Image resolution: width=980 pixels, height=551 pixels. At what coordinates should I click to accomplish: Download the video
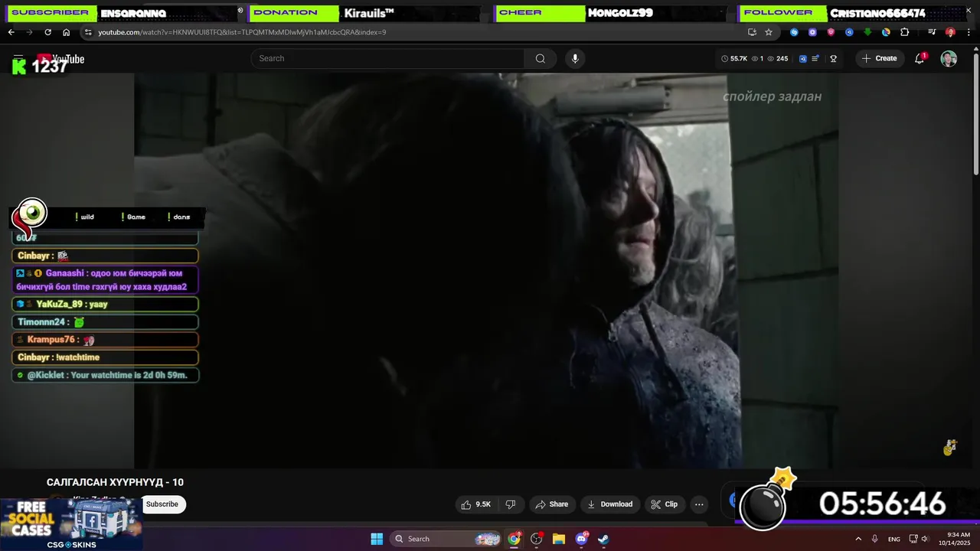click(609, 504)
